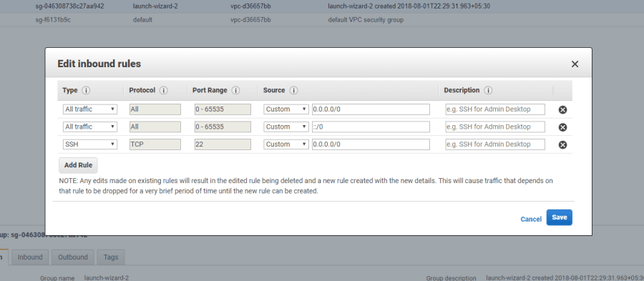Delete the first All traffic rule
The image size is (644, 281).
[x=562, y=109]
